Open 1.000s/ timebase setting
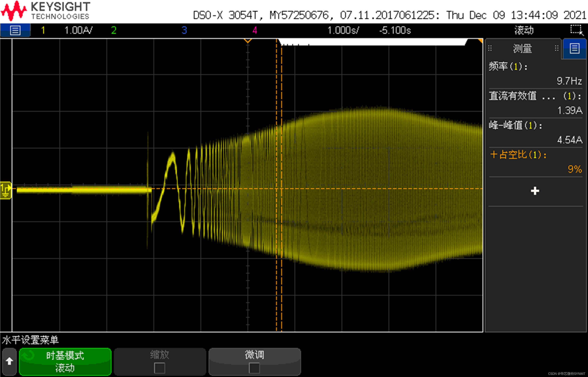The width and height of the screenshot is (588, 377). (343, 30)
